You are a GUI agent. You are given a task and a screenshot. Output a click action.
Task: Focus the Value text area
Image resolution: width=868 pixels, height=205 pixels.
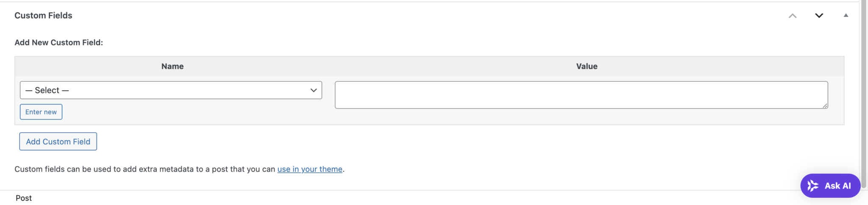pyautogui.click(x=581, y=95)
